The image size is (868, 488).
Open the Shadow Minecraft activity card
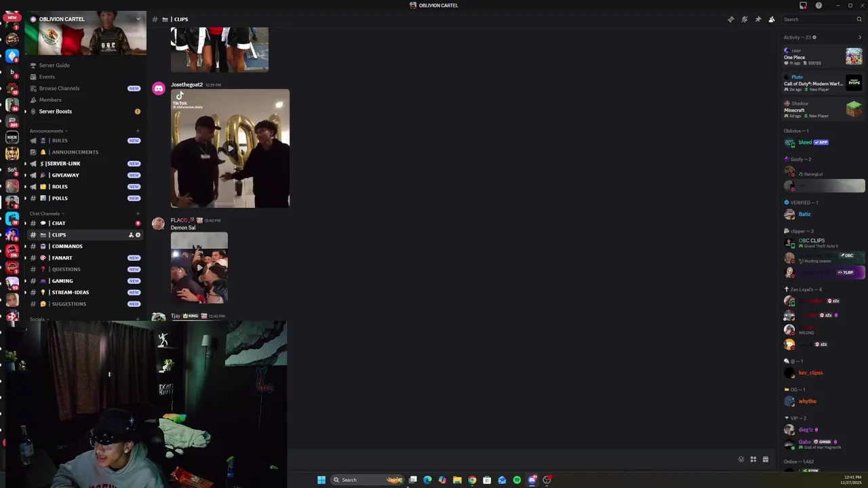tap(823, 109)
